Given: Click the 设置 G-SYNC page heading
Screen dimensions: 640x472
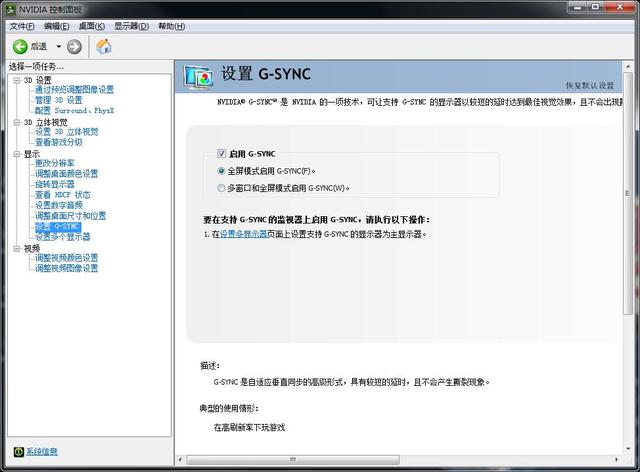Looking at the screenshot, I should (x=266, y=74).
